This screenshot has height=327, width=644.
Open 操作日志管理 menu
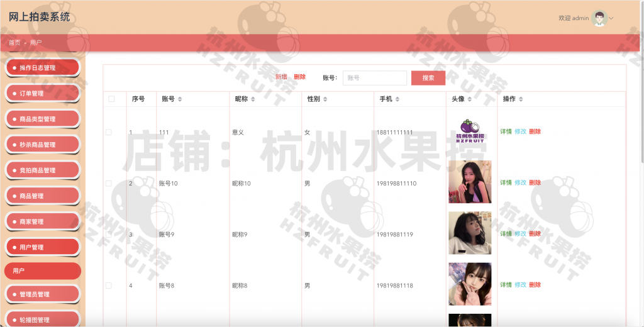[x=43, y=68]
